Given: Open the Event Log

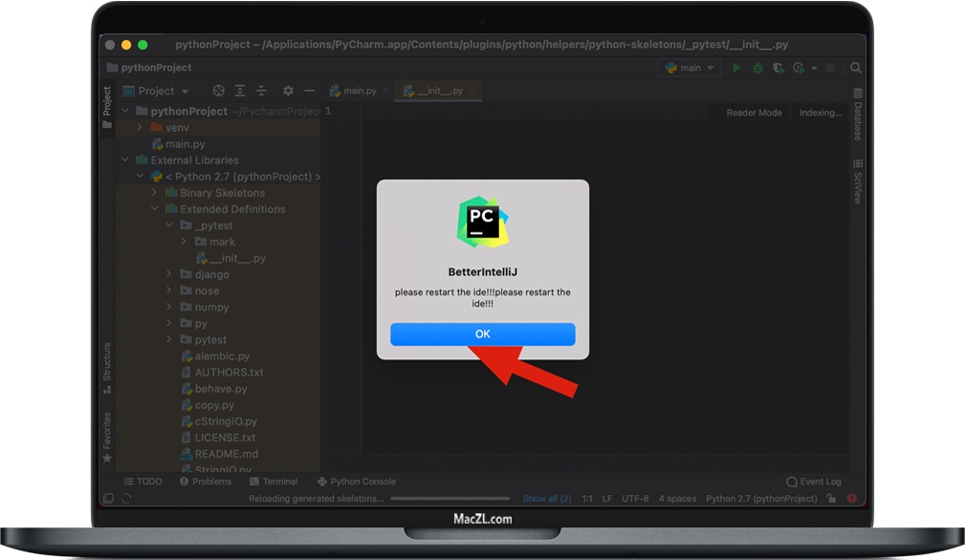Looking at the screenshot, I should (x=814, y=482).
